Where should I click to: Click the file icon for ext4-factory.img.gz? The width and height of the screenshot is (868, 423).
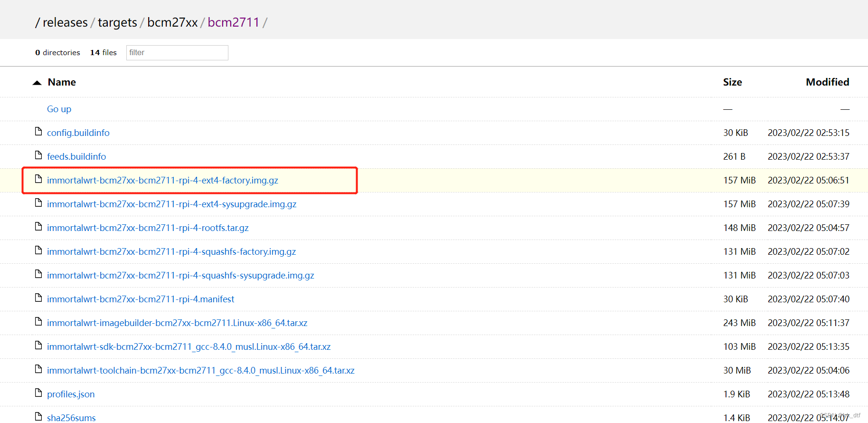(38, 179)
